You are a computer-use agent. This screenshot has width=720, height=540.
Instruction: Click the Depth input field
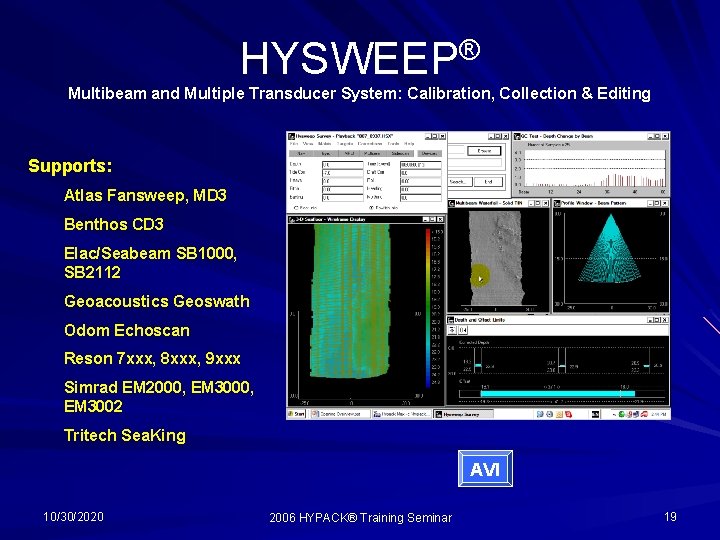(343, 165)
